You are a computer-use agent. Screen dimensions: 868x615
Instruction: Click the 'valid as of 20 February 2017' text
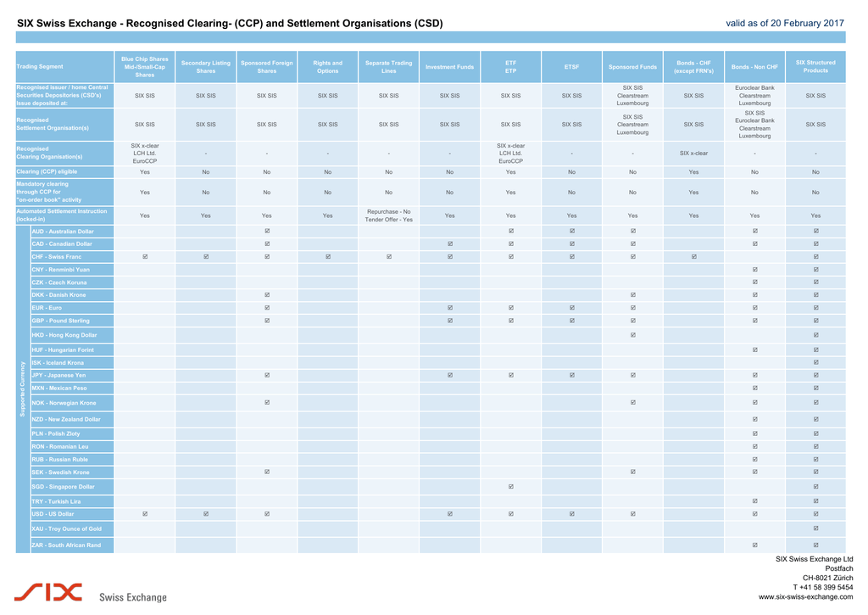click(785, 23)
